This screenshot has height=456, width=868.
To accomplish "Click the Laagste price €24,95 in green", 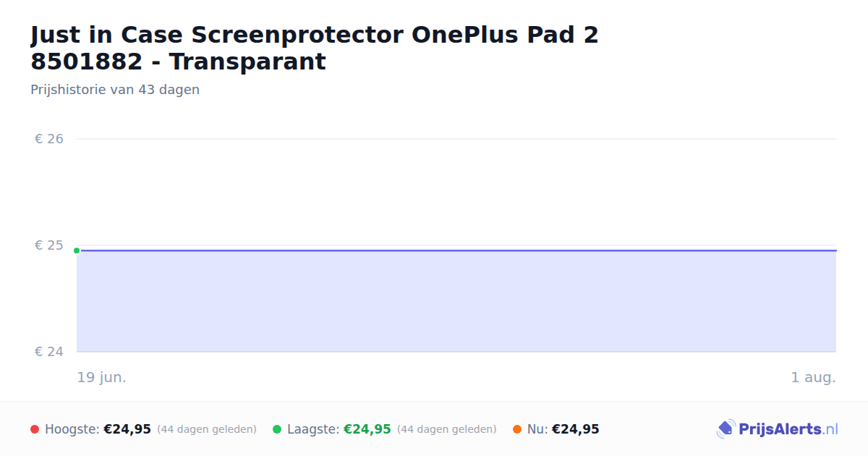I will tap(367, 429).
